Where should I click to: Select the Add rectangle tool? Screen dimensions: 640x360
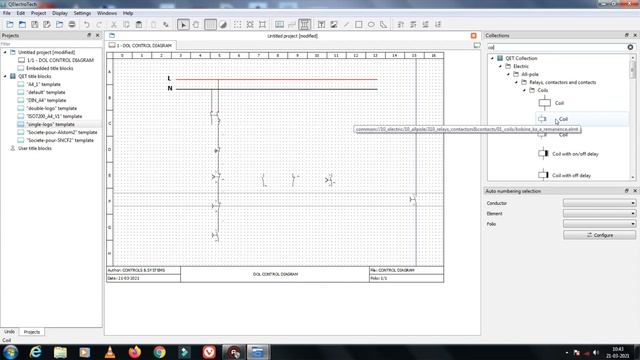point(358,24)
